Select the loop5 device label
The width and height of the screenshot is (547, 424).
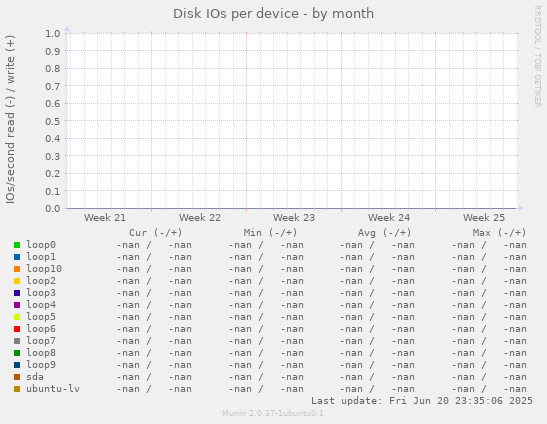41,317
